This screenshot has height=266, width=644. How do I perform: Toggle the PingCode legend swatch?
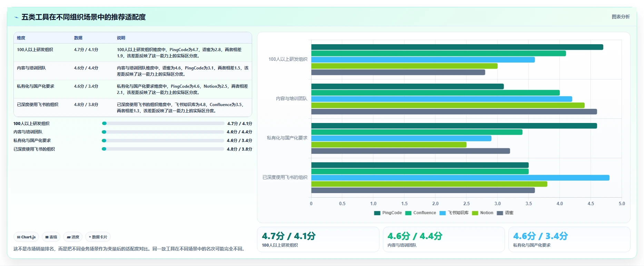click(x=377, y=213)
